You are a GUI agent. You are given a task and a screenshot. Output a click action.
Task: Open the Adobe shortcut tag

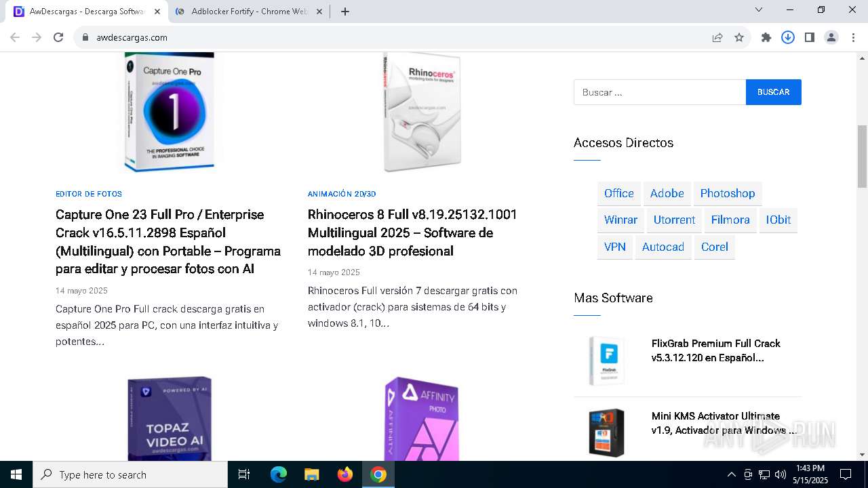point(667,193)
